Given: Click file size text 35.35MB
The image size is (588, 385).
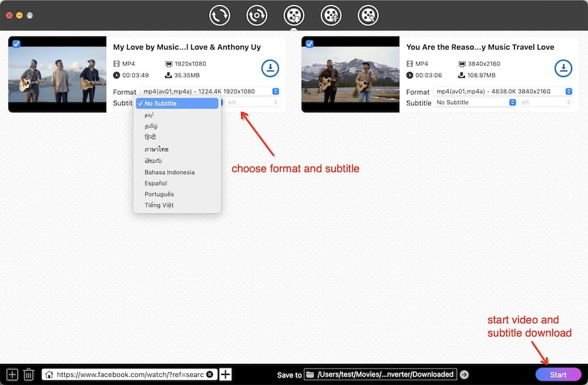Looking at the screenshot, I should (x=187, y=75).
